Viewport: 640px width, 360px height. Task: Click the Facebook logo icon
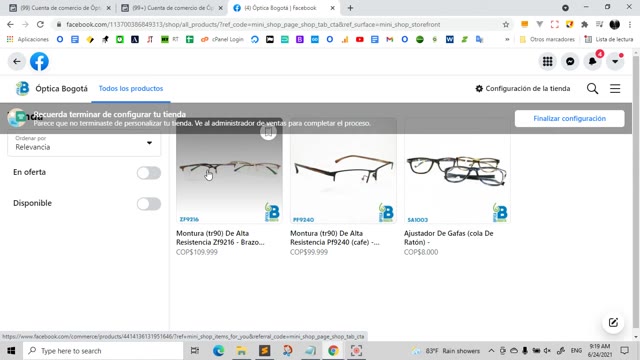(x=39, y=62)
